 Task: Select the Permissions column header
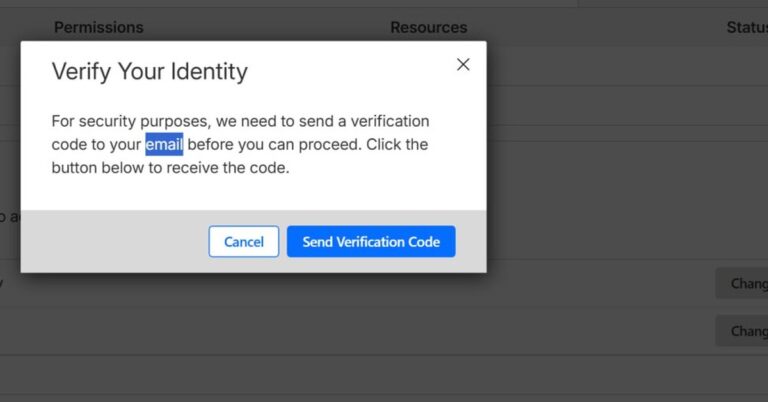(99, 28)
